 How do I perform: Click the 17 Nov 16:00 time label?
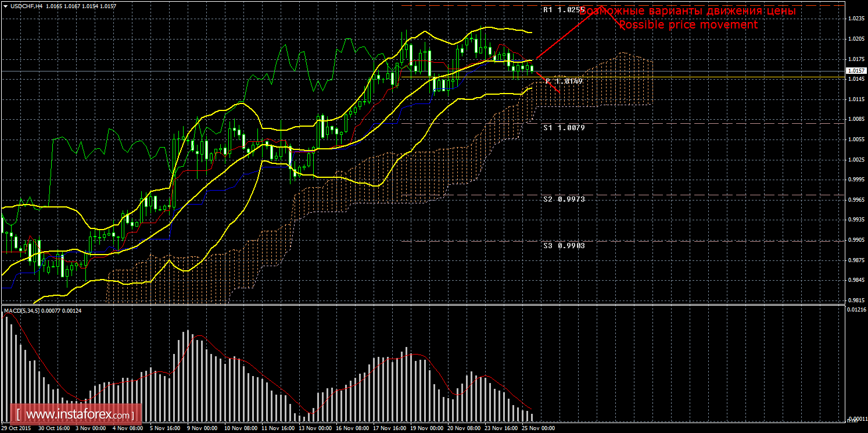tap(389, 428)
